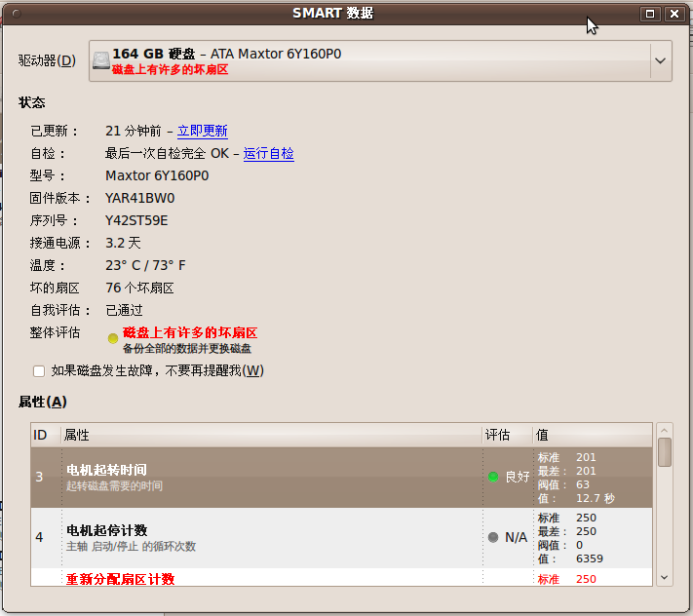
Task: Select the 164 GB 硬盘 Maxtor combo box
Action: point(380,61)
